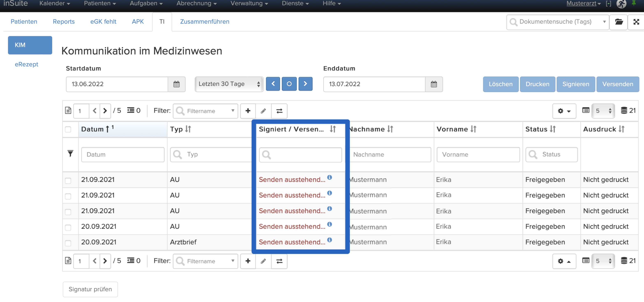Click the top swap arrows icon

279,111
